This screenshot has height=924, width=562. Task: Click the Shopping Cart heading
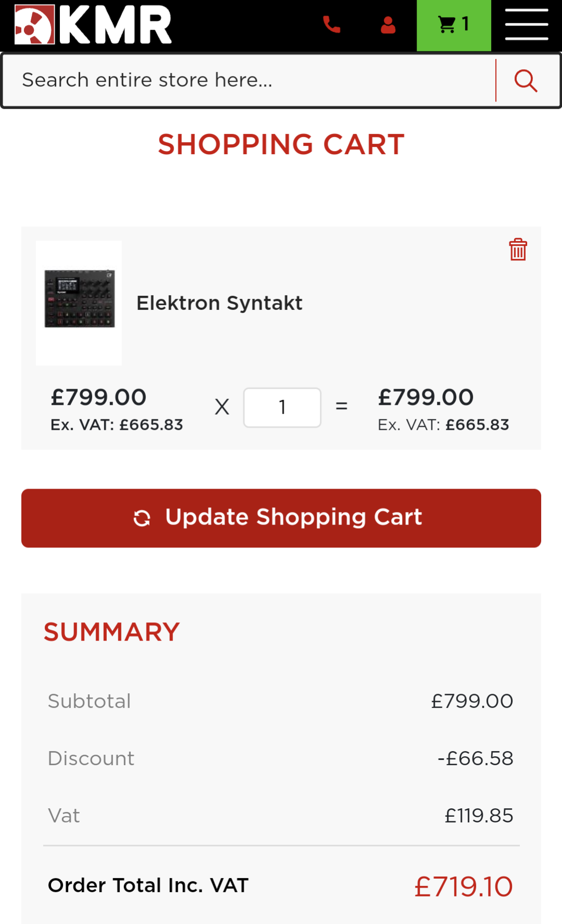[x=281, y=144]
